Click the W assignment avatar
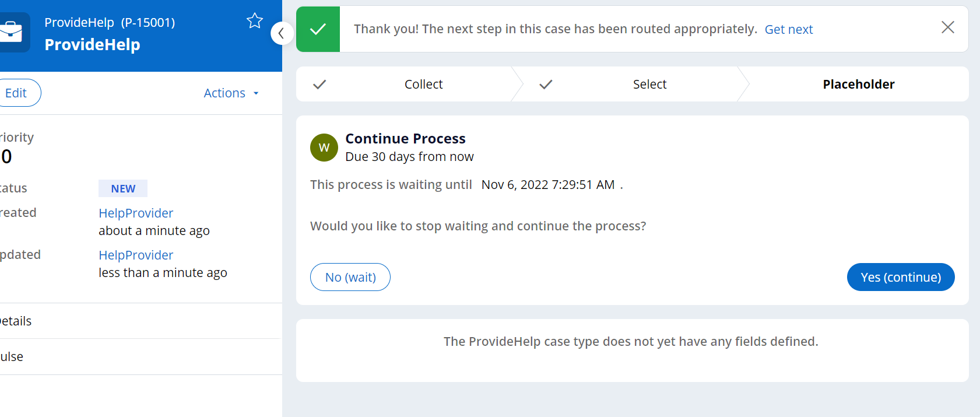Viewport: 980px width, 417px height. pyautogui.click(x=324, y=148)
